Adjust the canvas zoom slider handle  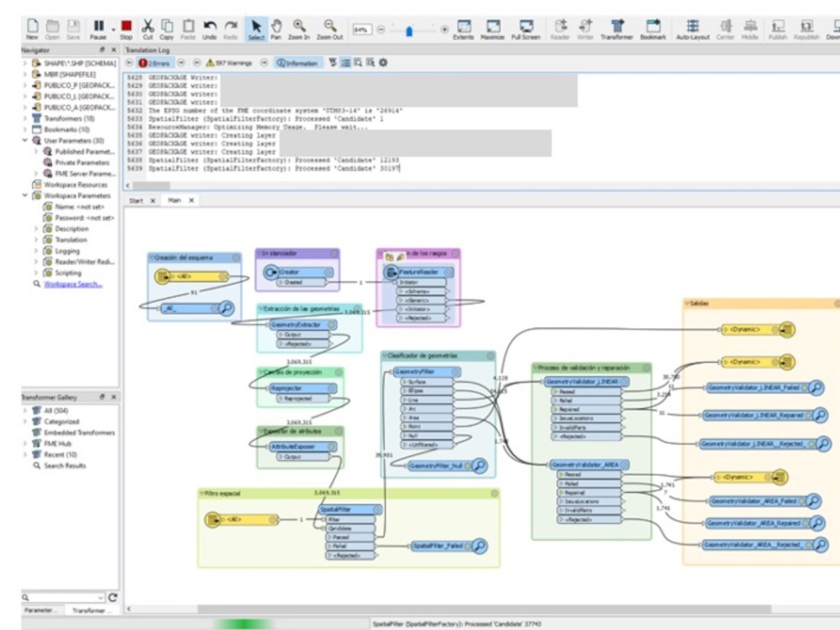coord(409,31)
